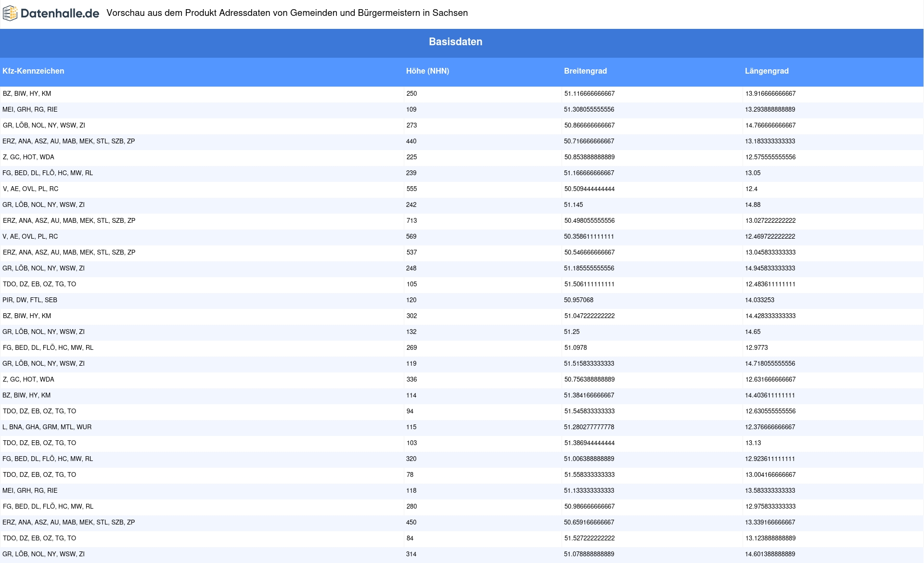Select longitude value 14.65
This screenshot has width=924, height=563.
(753, 332)
